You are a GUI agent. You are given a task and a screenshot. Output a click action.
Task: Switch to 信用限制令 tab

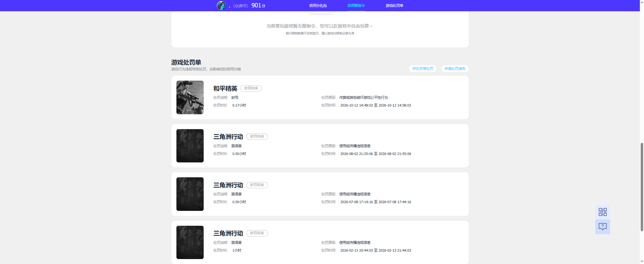click(x=356, y=6)
